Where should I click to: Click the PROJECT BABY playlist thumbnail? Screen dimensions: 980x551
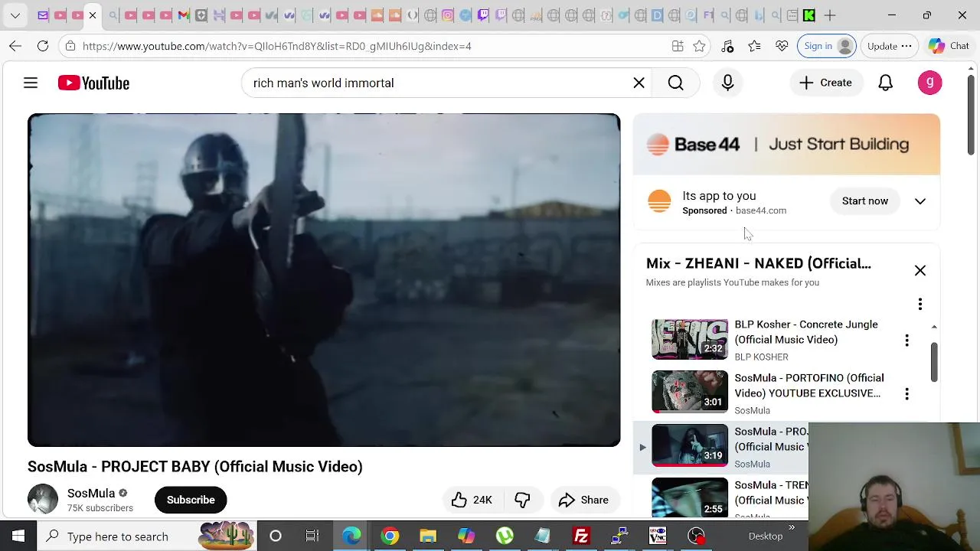(690, 445)
